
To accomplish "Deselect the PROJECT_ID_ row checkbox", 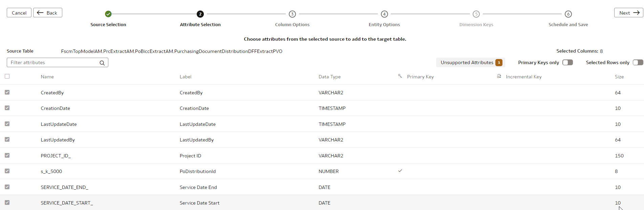I will pyautogui.click(x=7, y=155).
